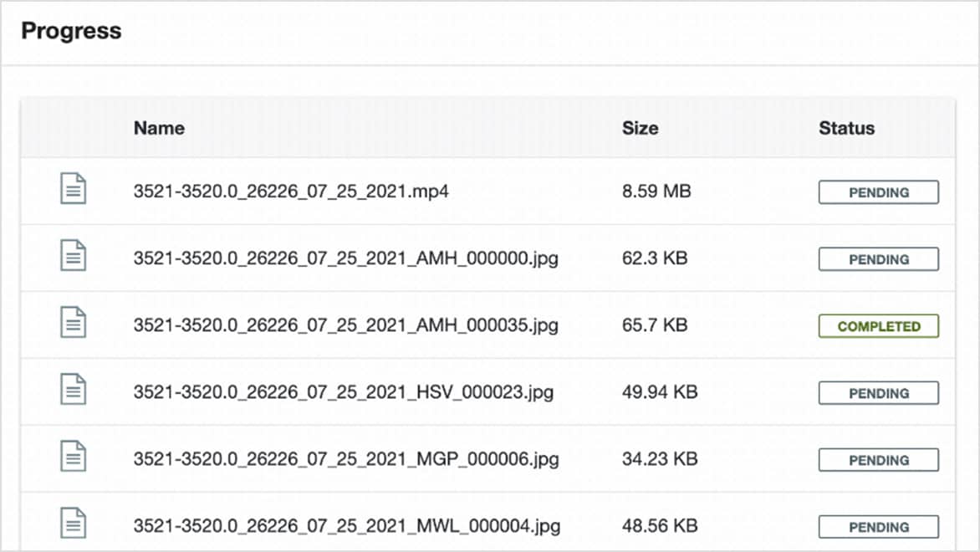Screen dimensions: 980x552
Task: Click file icon beside MWL_000004.jpg
Action: tap(74, 523)
